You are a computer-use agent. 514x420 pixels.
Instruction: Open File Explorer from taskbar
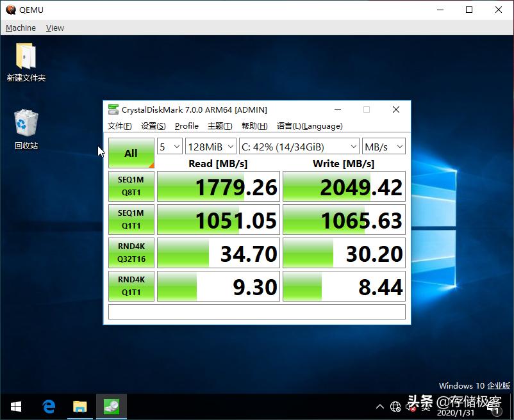pyautogui.click(x=79, y=407)
